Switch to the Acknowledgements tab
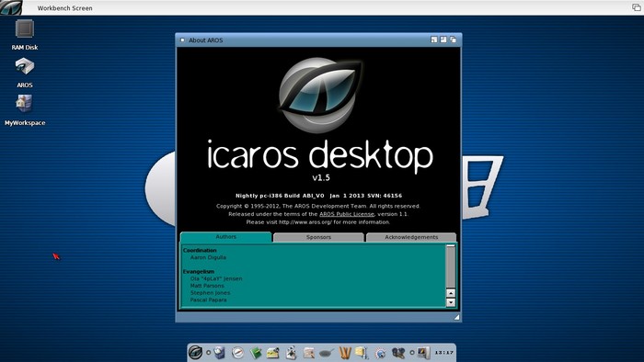 pyautogui.click(x=411, y=237)
